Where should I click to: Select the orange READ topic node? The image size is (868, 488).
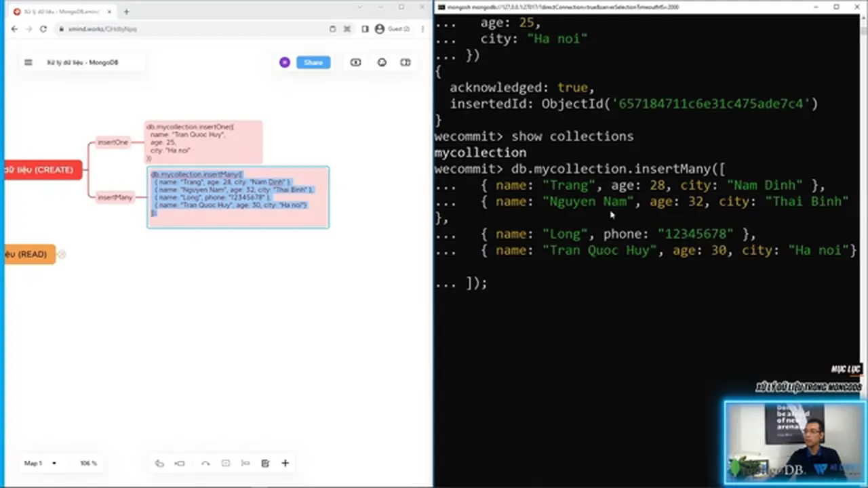(x=28, y=254)
